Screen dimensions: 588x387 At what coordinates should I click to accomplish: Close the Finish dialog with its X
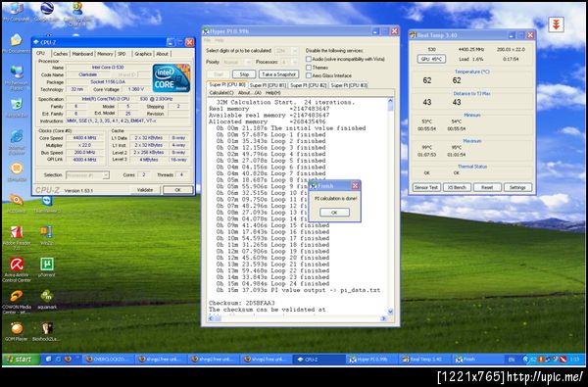click(x=355, y=185)
